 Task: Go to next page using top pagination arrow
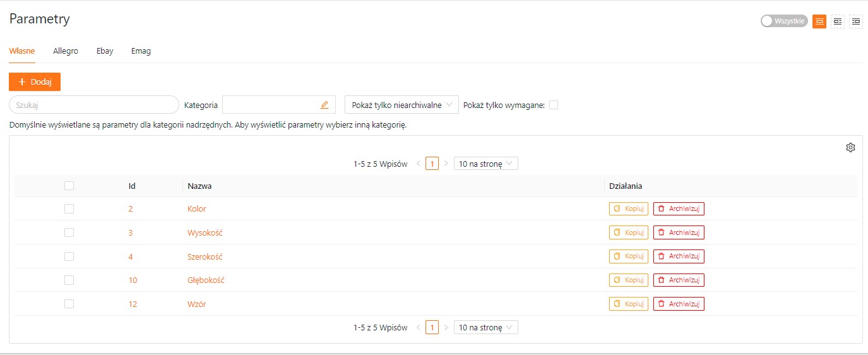(446, 164)
